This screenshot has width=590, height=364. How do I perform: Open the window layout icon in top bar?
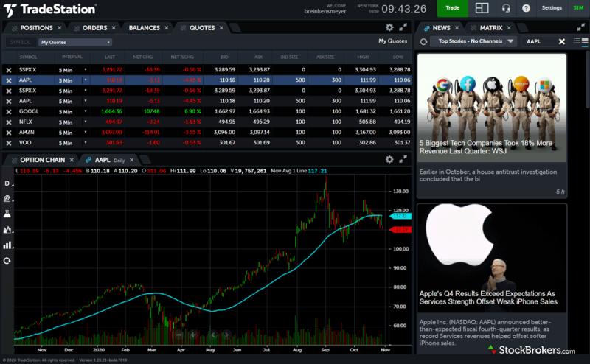coord(482,8)
